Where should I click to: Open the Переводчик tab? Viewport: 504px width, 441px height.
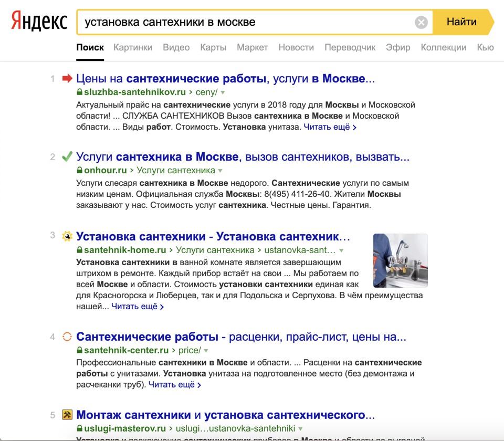(x=350, y=48)
